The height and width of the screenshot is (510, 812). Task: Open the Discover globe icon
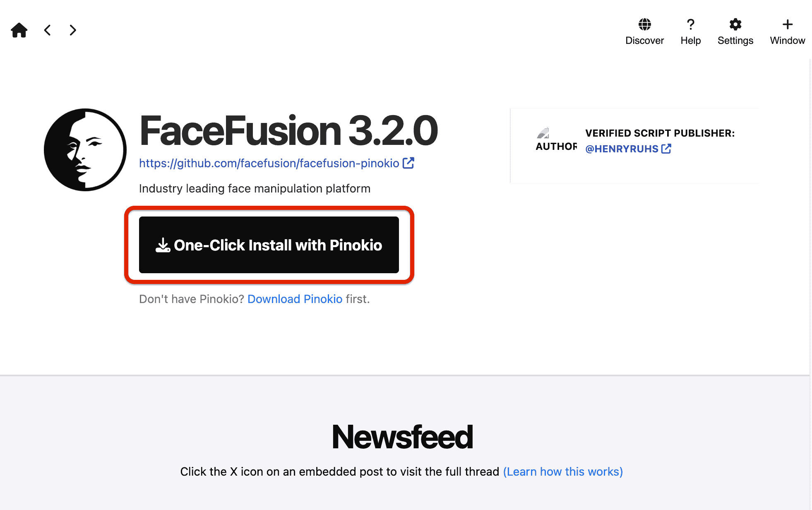coord(644,25)
